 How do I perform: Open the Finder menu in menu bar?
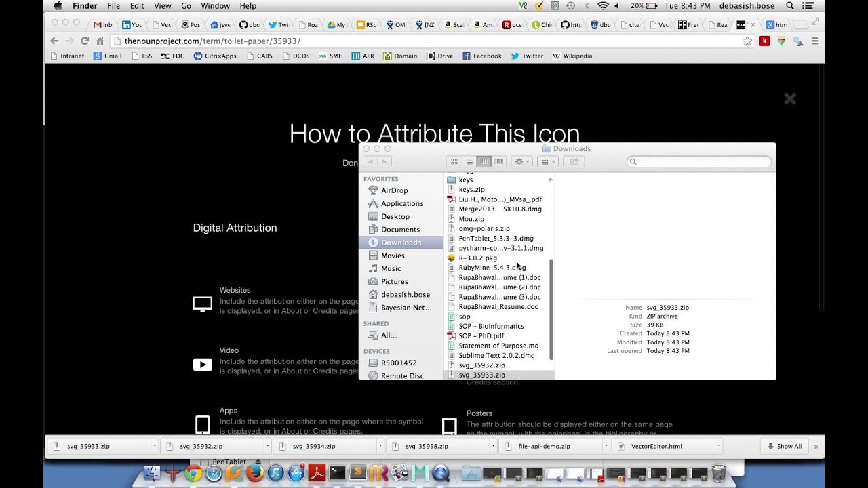[x=85, y=5]
